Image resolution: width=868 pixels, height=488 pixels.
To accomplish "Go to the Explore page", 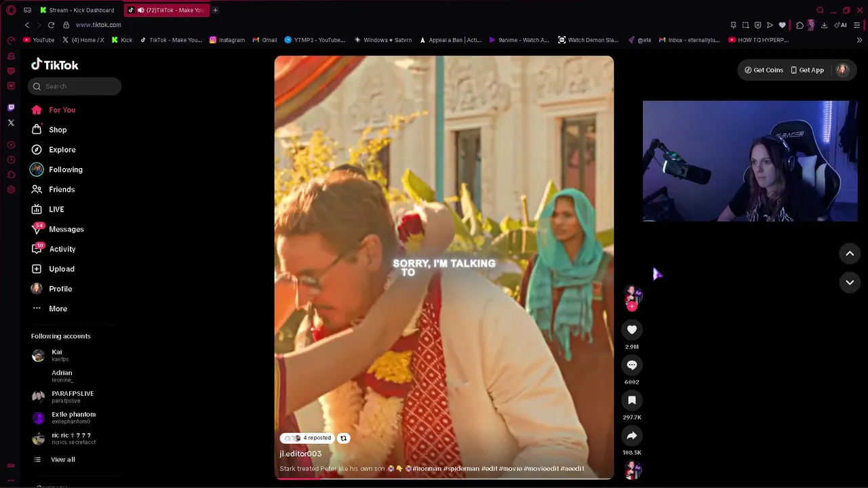I will pyautogui.click(x=53, y=150).
